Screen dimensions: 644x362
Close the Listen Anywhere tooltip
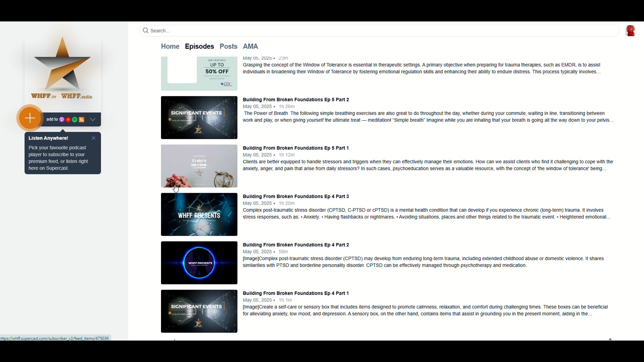click(94, 138)
